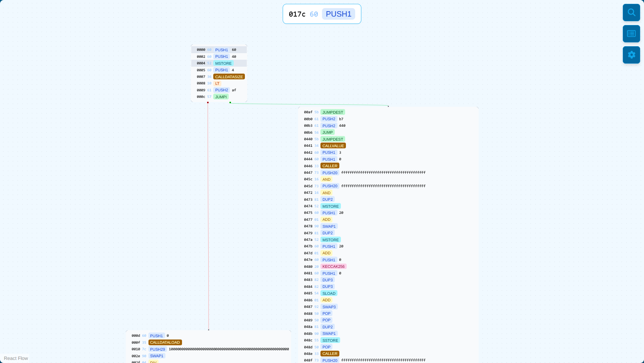Click the DUP3 instruction at 0483
The width and height of the screenshot is (644, 363).
point(327,280)
